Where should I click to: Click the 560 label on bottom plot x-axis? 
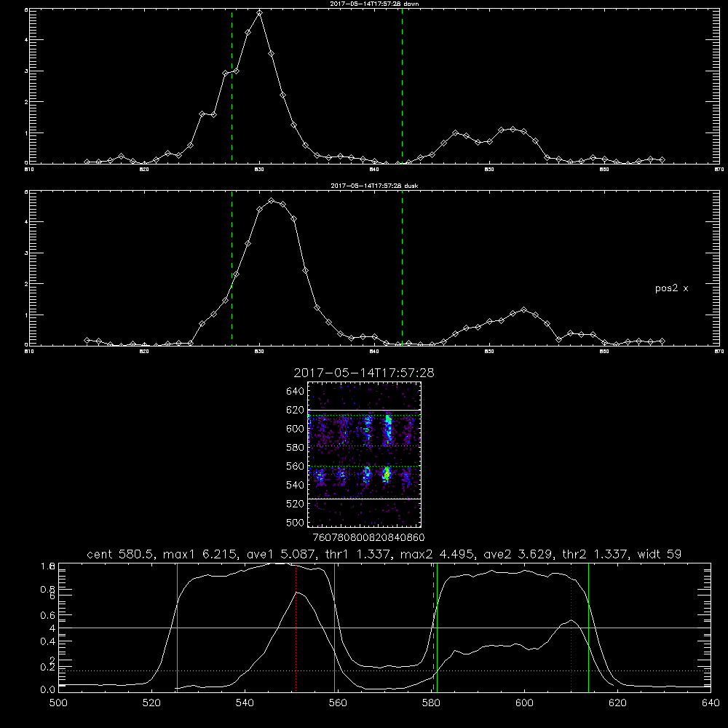[x=338, y=703]
